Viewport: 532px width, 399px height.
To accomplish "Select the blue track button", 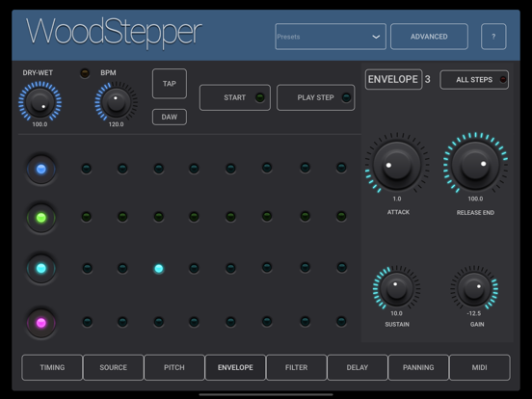I will click(41, 169).
